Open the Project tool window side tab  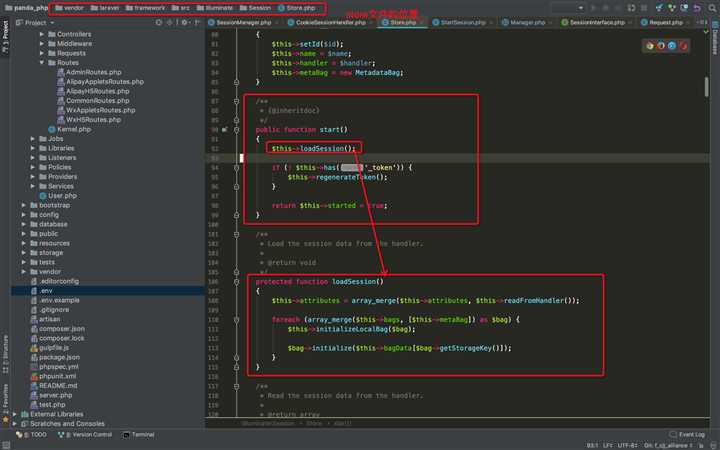pyautogui.click(x=5, y=36)
